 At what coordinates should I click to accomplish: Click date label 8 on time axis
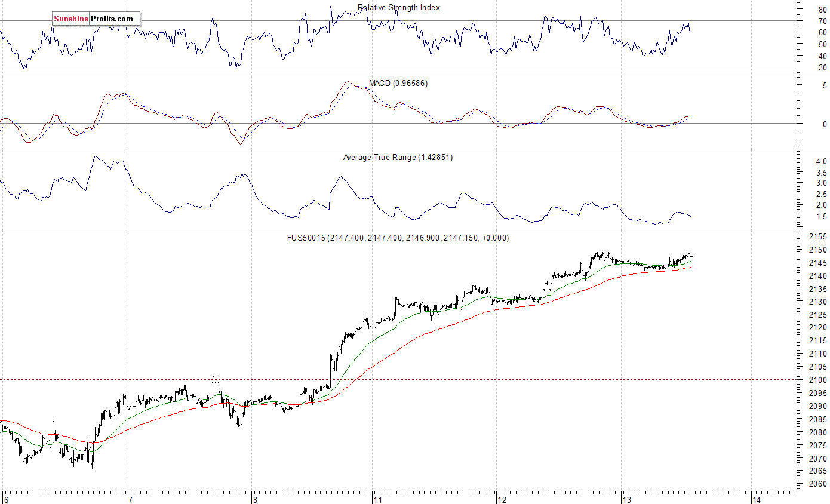click(x=254, y=499)
